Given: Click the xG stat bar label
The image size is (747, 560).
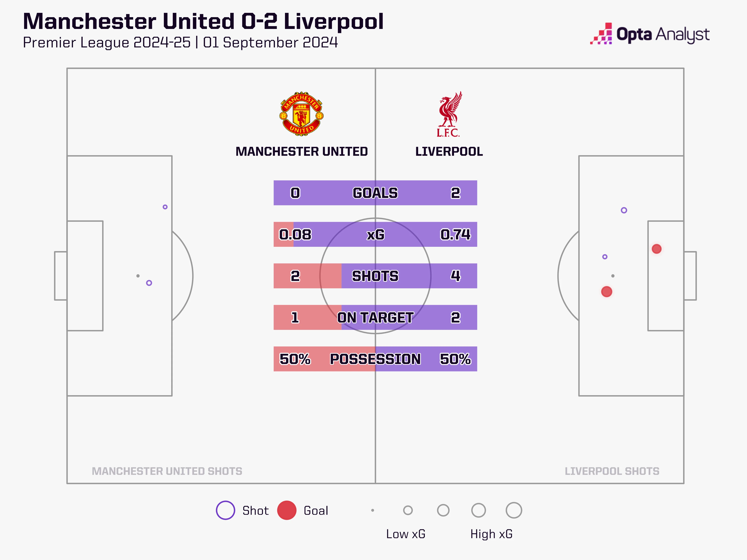Looking at the screenshot, I should coord(375,235).
